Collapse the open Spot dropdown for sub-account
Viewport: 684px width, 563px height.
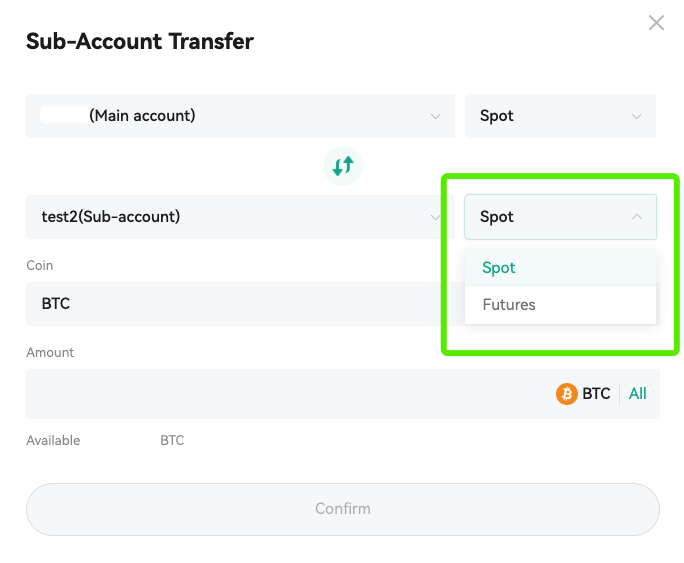(x=561, y=217)
